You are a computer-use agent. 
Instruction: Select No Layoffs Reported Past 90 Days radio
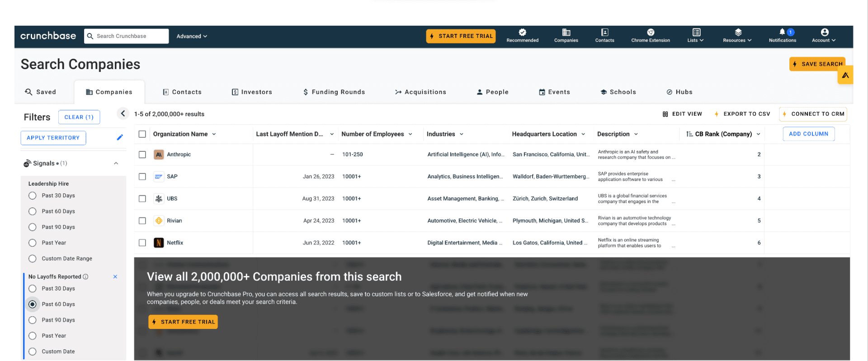[x=33, y=320]
